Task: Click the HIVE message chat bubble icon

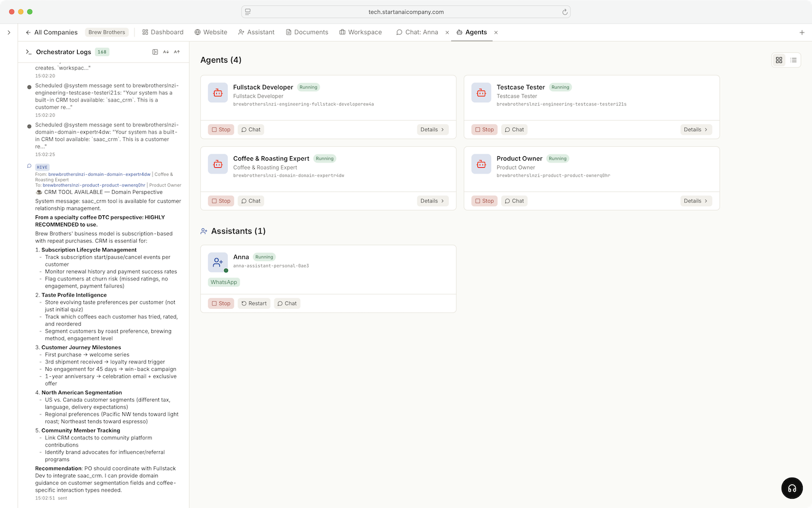Action: tap(29, 166)
